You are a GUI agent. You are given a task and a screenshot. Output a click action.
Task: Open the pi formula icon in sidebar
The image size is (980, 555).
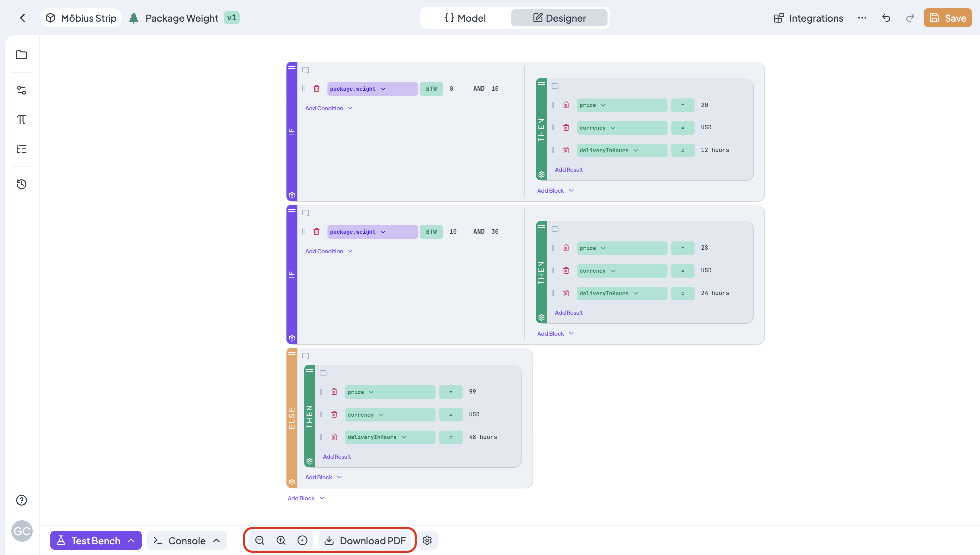tap(21, 119)
